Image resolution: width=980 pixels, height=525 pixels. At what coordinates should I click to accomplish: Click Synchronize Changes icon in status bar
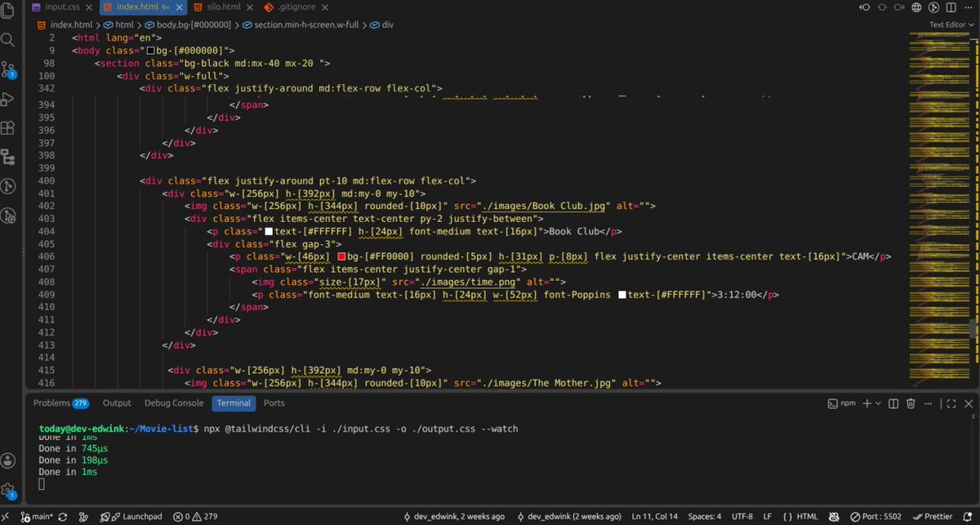(63, 517)
